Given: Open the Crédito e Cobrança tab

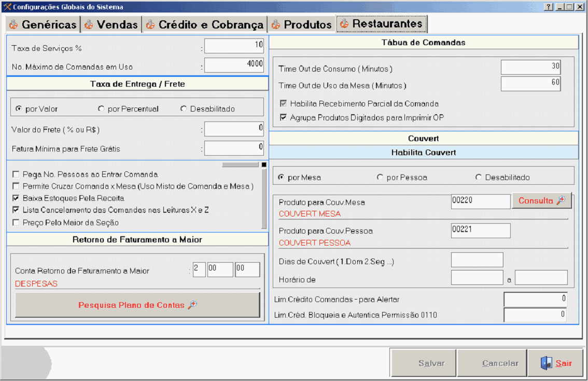Looking at the screenshot, I should (204, 24).
